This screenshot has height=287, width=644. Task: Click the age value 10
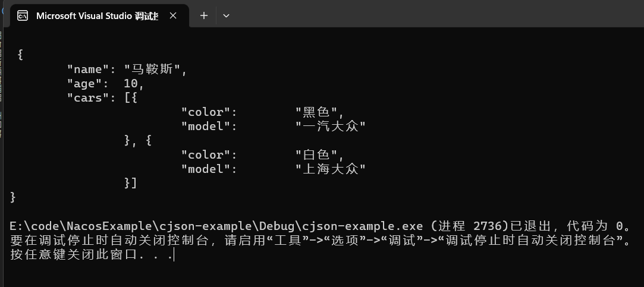(x=131, y=84)
